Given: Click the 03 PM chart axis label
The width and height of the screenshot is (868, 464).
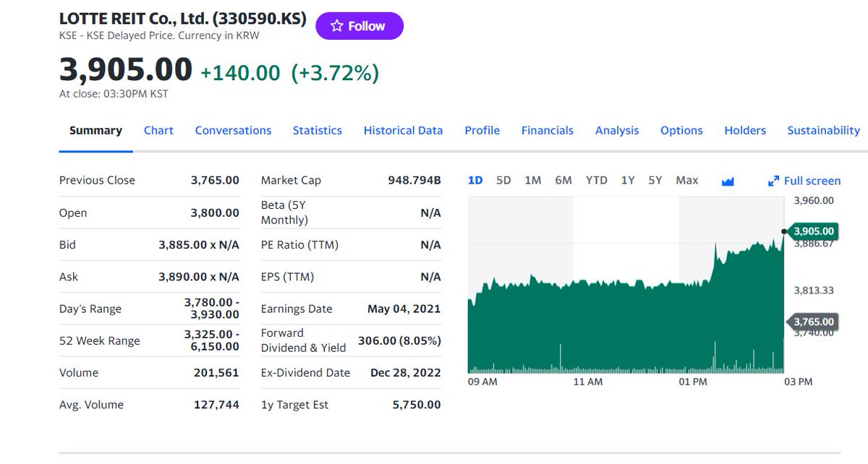Looking at the screenshot, I should 798,382.
